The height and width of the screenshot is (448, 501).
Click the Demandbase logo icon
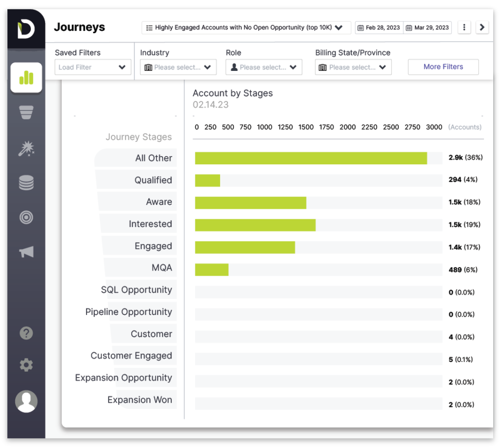(26, 30)
